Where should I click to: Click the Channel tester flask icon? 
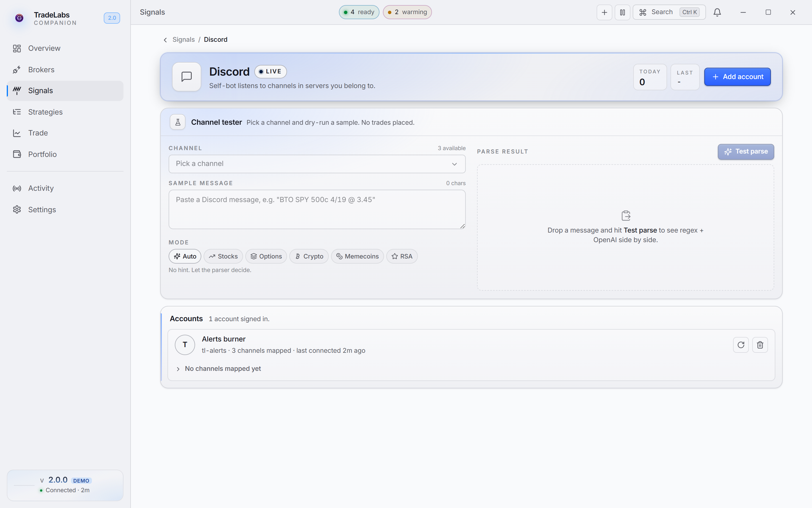[178, 122]
